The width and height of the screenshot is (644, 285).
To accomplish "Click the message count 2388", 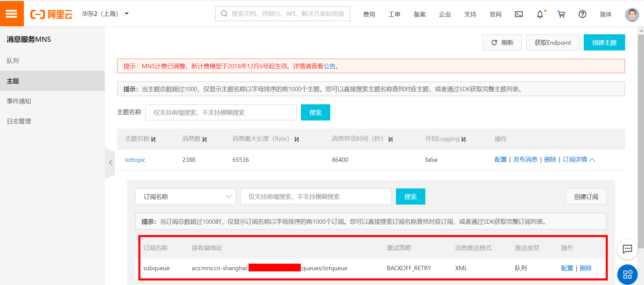I will click(189, 160).
